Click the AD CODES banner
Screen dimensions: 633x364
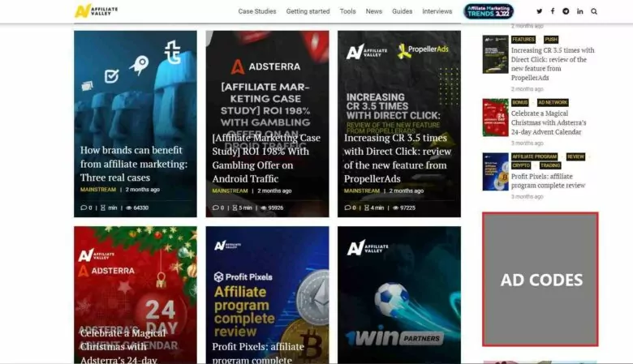point(540,280)
